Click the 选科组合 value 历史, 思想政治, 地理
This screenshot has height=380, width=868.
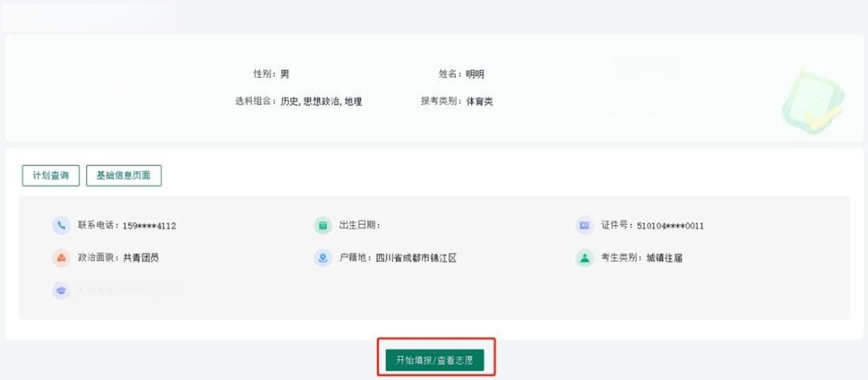321,102
